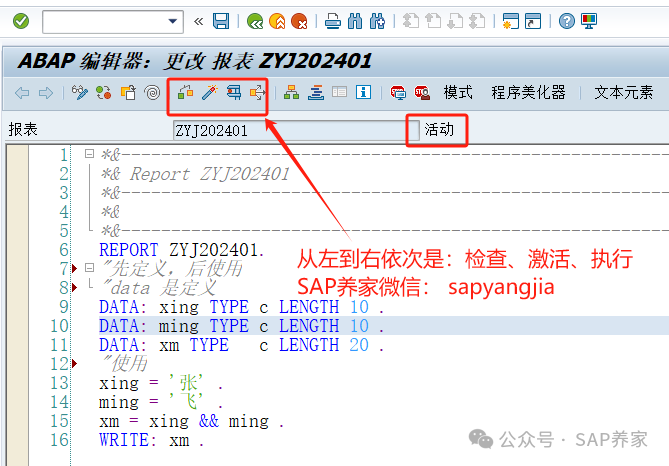This screenshot has width=669, height=466.
Task: Open Help via the question mark icon
Action: coord(567,21)
